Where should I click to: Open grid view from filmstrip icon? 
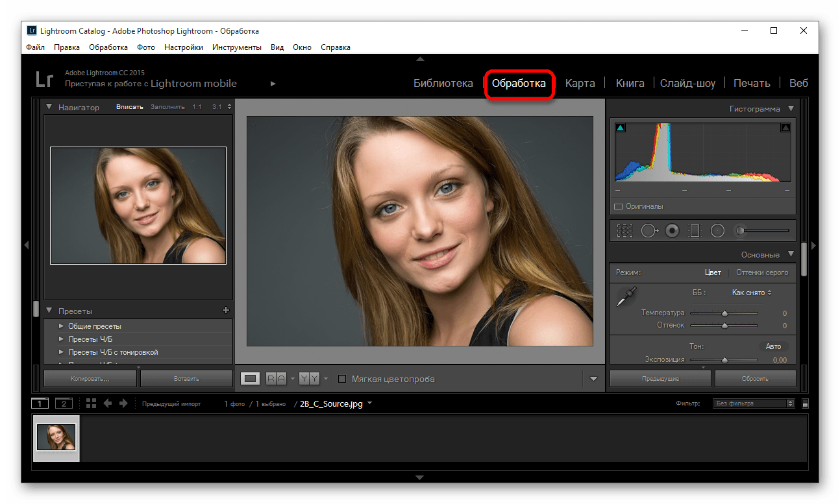pos(91,403)
